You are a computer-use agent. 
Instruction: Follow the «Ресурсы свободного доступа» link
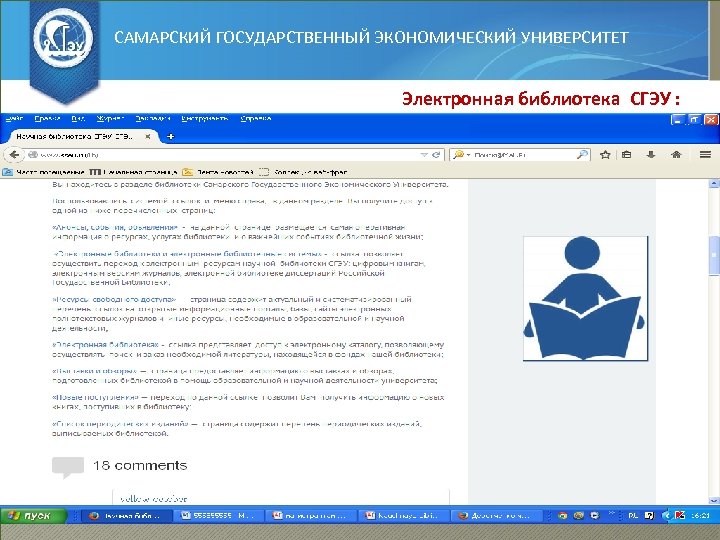(114, 299)
